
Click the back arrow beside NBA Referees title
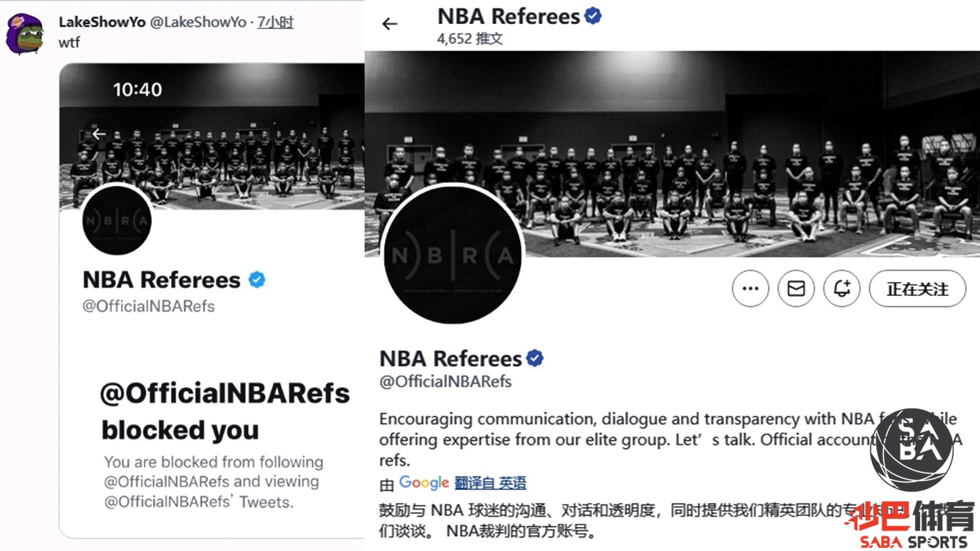pyautogui.click(x=390, y=24)
